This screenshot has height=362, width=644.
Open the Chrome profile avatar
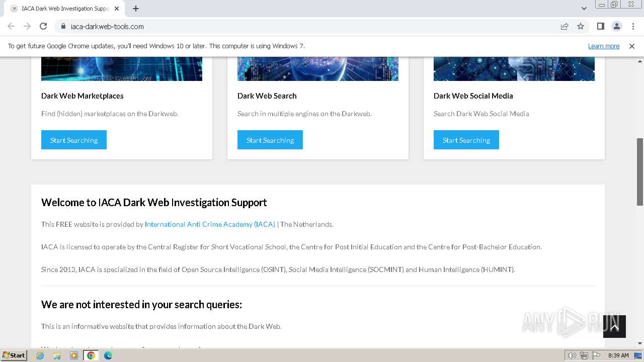[616, 26]
